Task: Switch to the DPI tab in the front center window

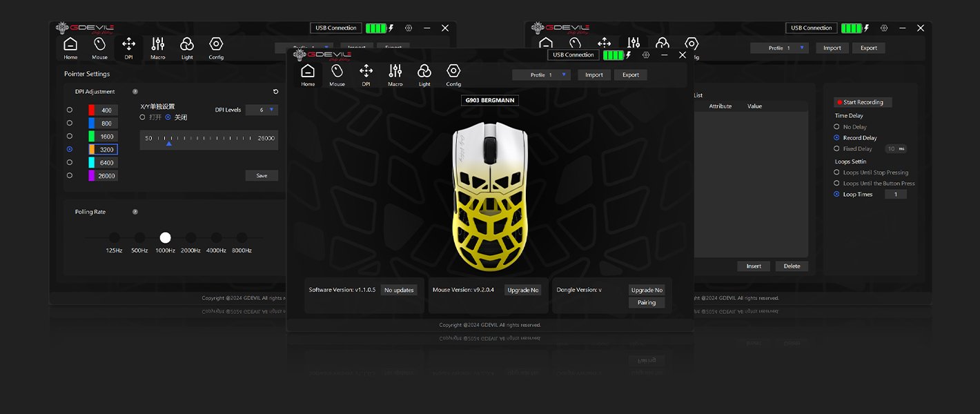Action: (366, 75)
